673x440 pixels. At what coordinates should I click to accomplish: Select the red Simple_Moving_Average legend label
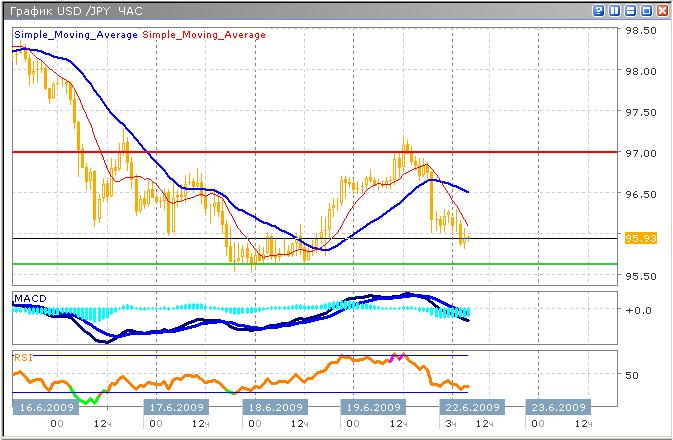point(205,35)
